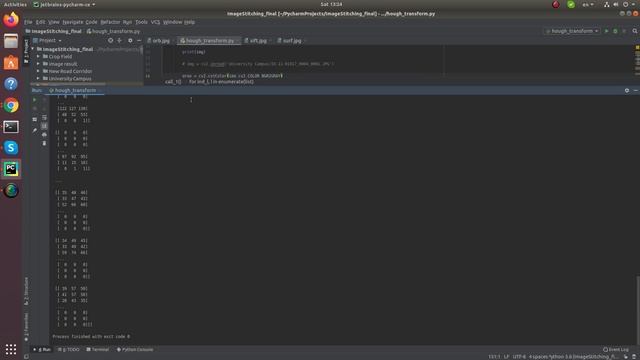Open the hough_transform run configuration dropdown
The width and height of the screenshot is (640, 360).
point(572,31)
